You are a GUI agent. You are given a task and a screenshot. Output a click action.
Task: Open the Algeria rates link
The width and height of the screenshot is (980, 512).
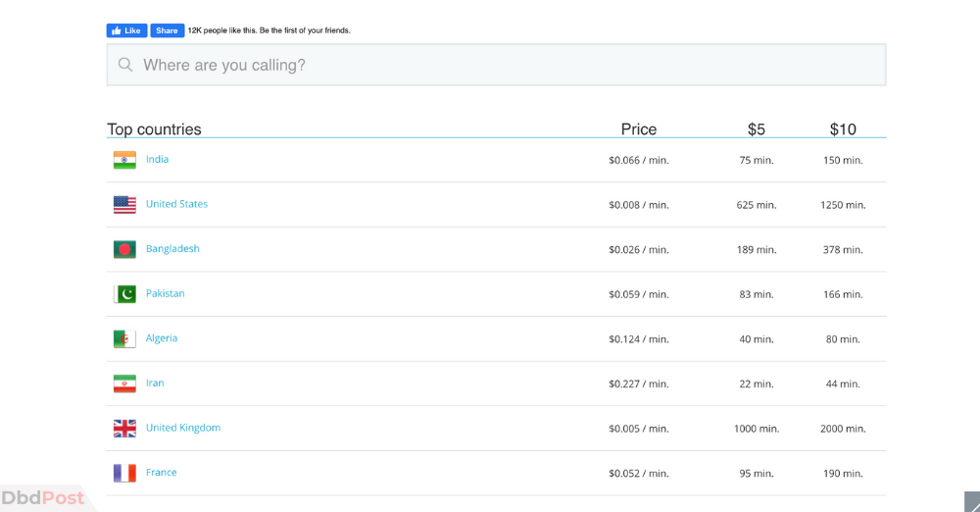(x=162, y=338)
